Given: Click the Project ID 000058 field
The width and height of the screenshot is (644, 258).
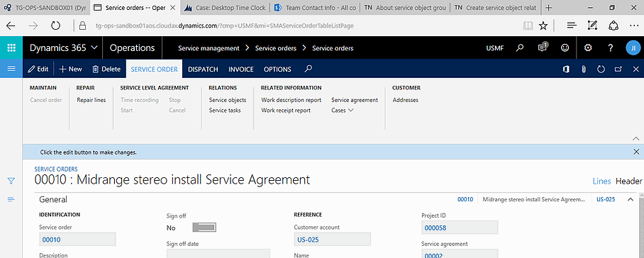Looking at the screenshot, I should (x=460, y=228).
